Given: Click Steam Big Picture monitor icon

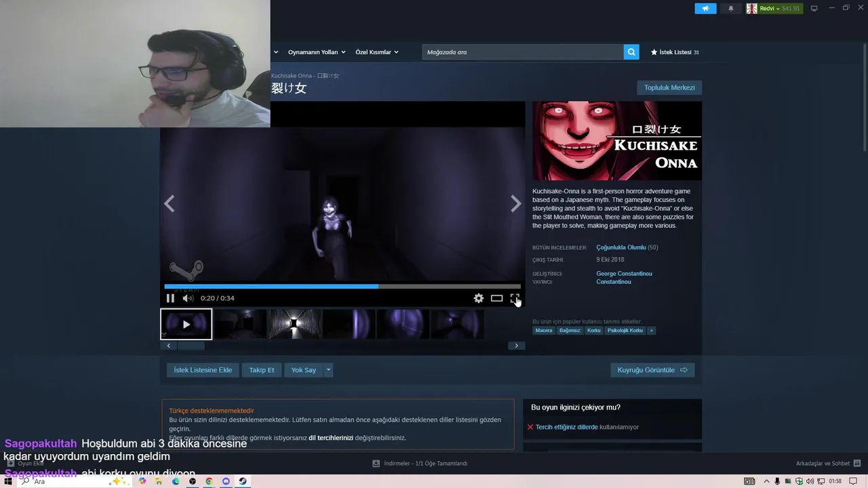Looking at the screenshot, I should (814, 8).
